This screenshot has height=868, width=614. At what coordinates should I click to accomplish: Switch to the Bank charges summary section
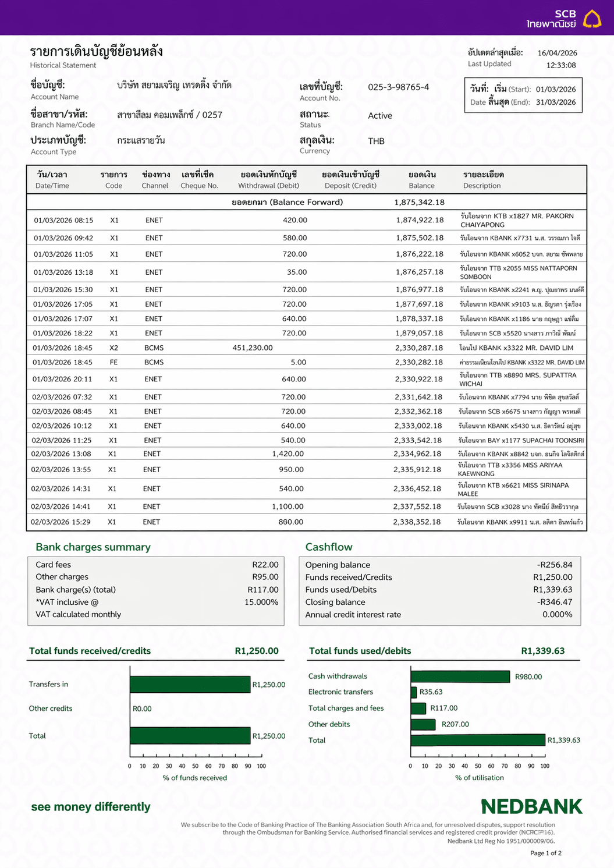(93, 547)
